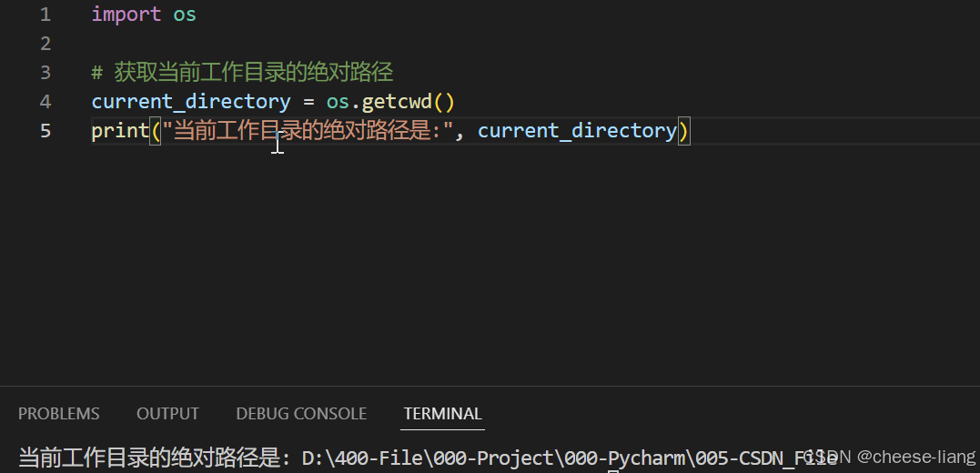Select the TERMINAL tab
Screen dimensions: 980x473
click(x=442, y=414)
